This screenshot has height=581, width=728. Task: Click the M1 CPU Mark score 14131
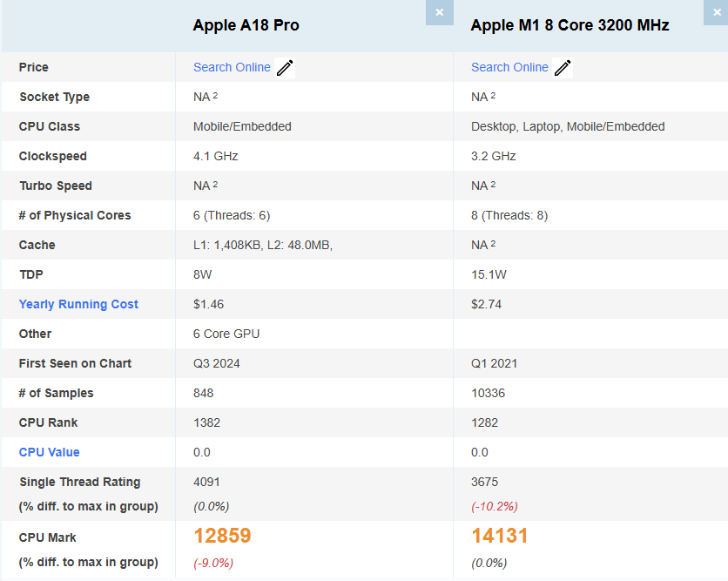click(500, 536)
